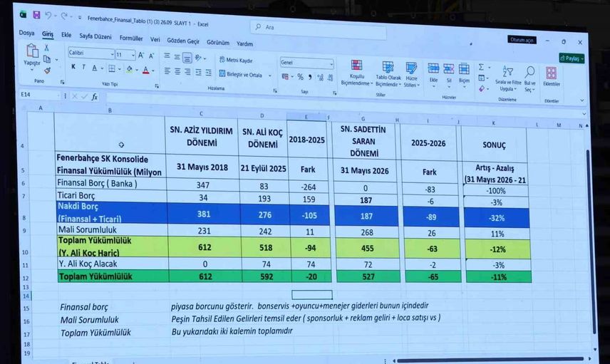Click the AutoSum sigma icon
This screenshot has width=610, height=364.
click(481, 67)
